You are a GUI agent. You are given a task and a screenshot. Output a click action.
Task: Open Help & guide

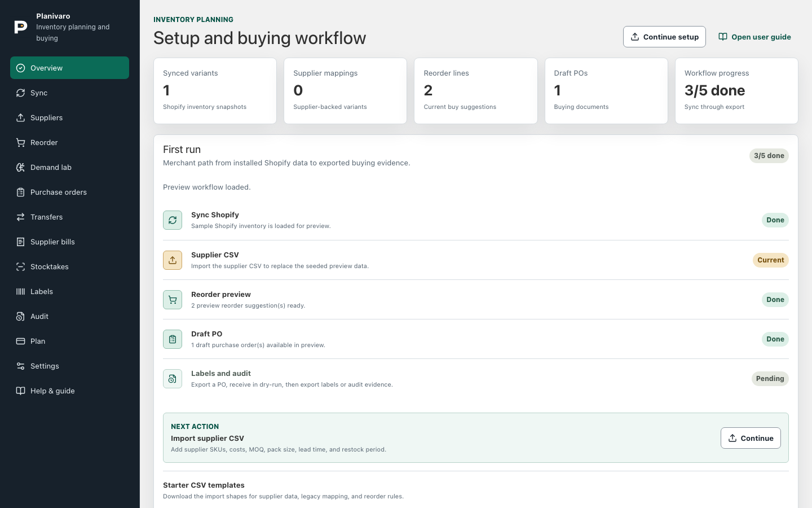click(69, 391)
